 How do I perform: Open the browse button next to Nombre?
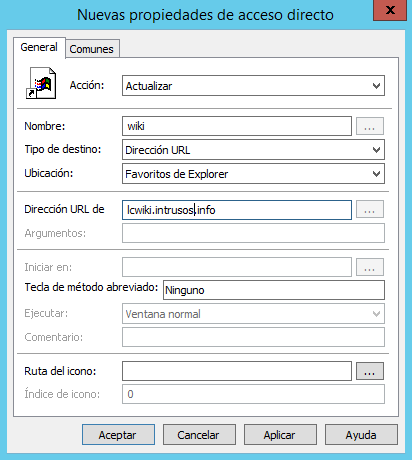(x=370, y=126)
